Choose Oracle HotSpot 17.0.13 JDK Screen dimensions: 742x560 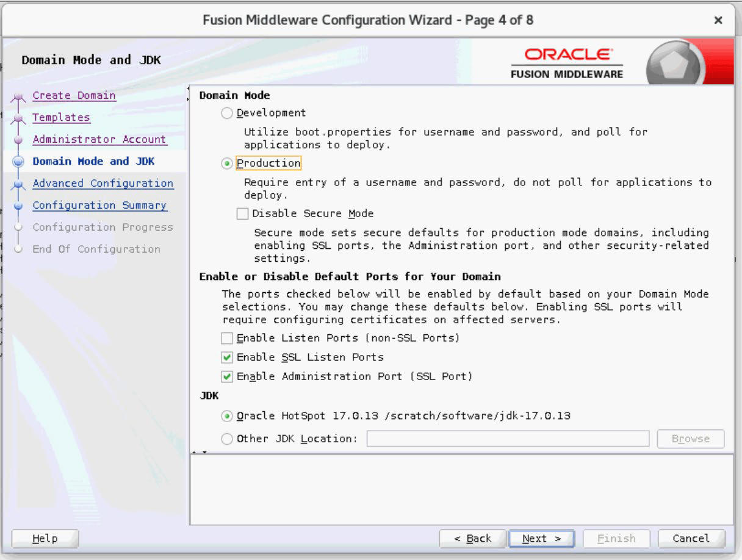pyautogui.click(x=227, y=416)
